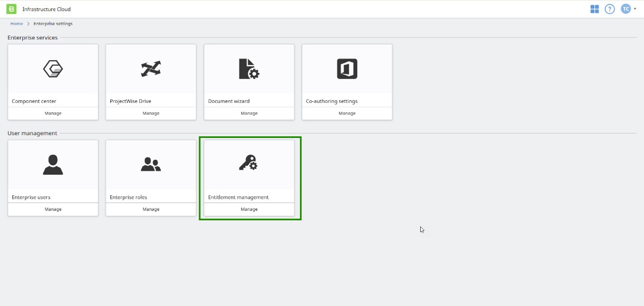Click the Enterprise roles people icon
The height and width of the screenshot is (306, 644).
coord(151,164)
